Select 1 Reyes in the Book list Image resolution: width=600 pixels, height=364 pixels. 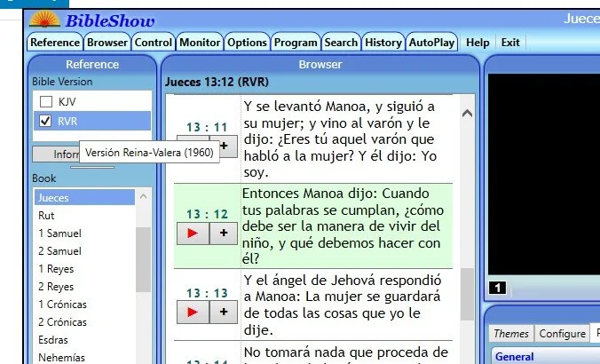84,269
